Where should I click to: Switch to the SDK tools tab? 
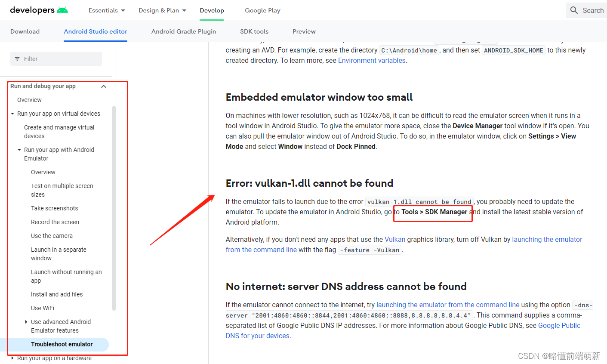point(253,31)
